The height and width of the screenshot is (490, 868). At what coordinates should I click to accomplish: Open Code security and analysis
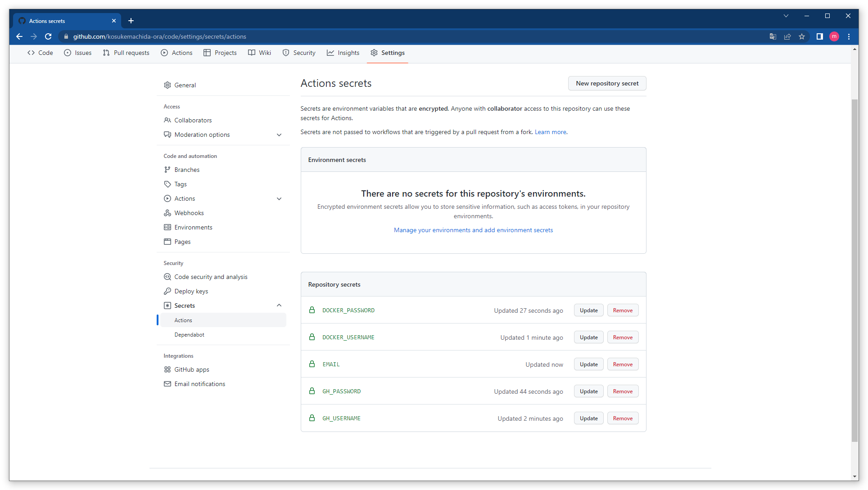click(x=211, y=277)
